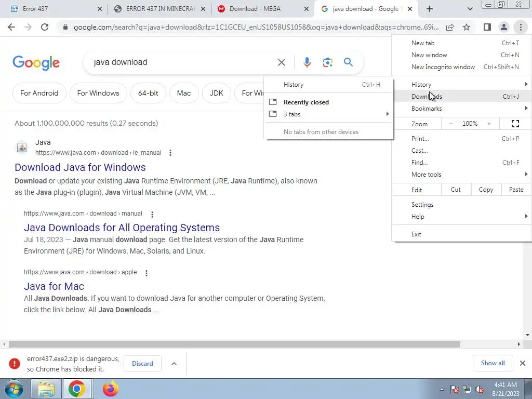The image size is (532, 399).
Task: Select Cast from the Chrome menu
Action: click(462, 151)
